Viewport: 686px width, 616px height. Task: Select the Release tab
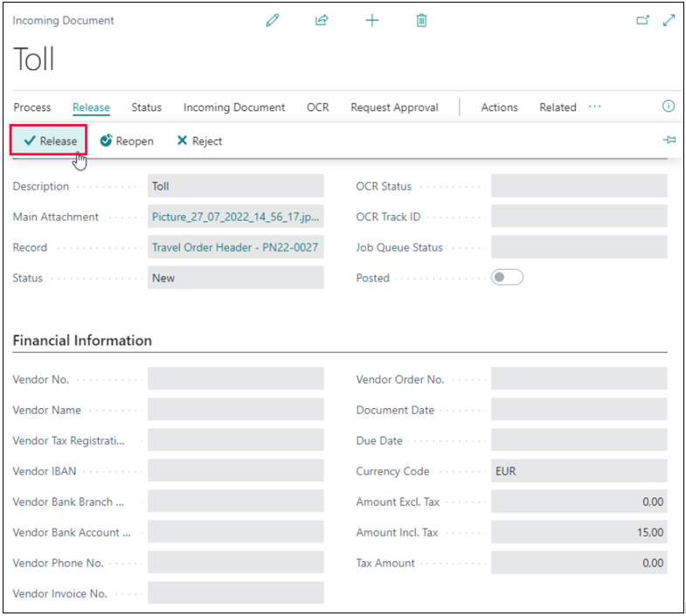91,107
